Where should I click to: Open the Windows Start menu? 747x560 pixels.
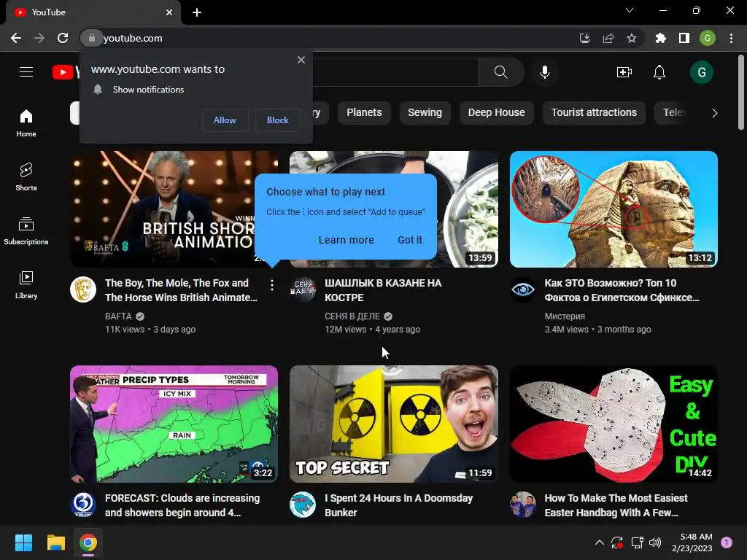(x=23, y=542)
